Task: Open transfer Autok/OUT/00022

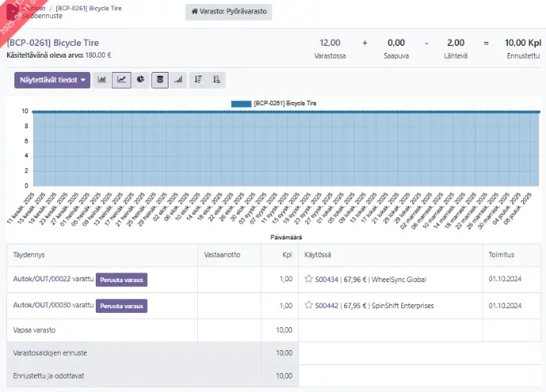Action: pos(42,279)
